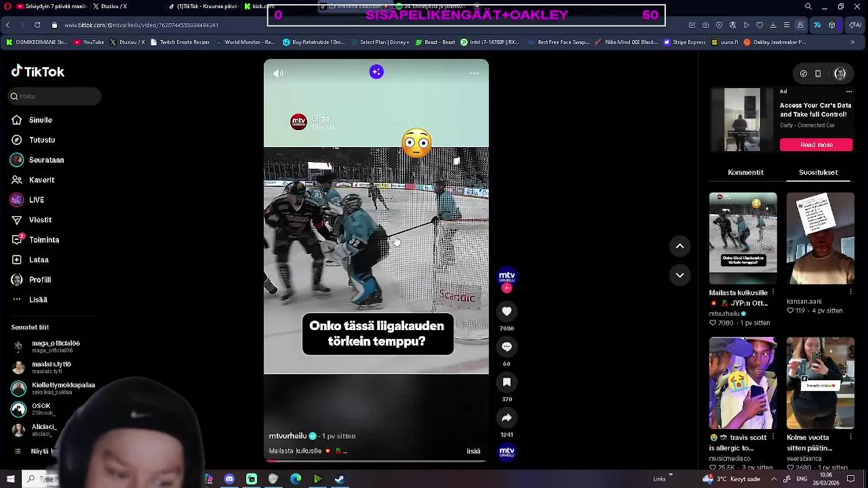Switch to kick.com browser tab
Viewport: 868px width, 488px height.
click(x=259, y=6)
